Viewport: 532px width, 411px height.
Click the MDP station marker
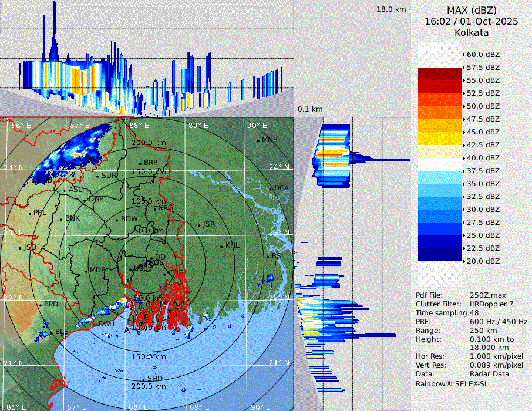pos(86,271)
